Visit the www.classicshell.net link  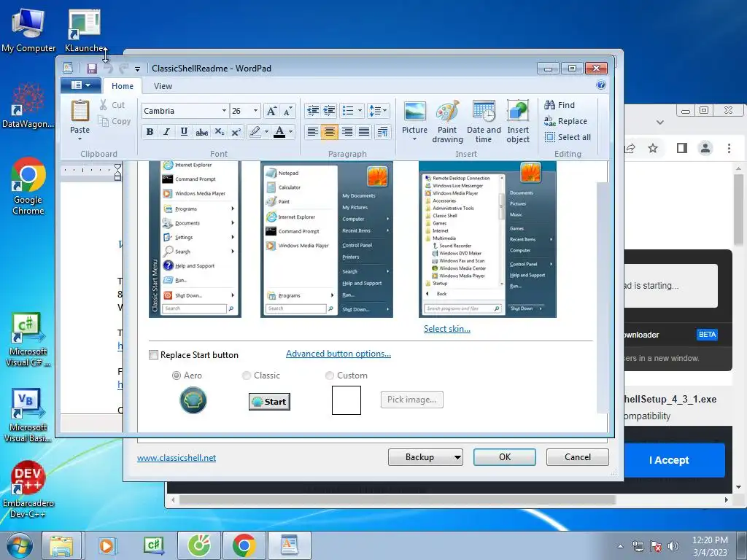pyautogui.click(x=177, y=458)
